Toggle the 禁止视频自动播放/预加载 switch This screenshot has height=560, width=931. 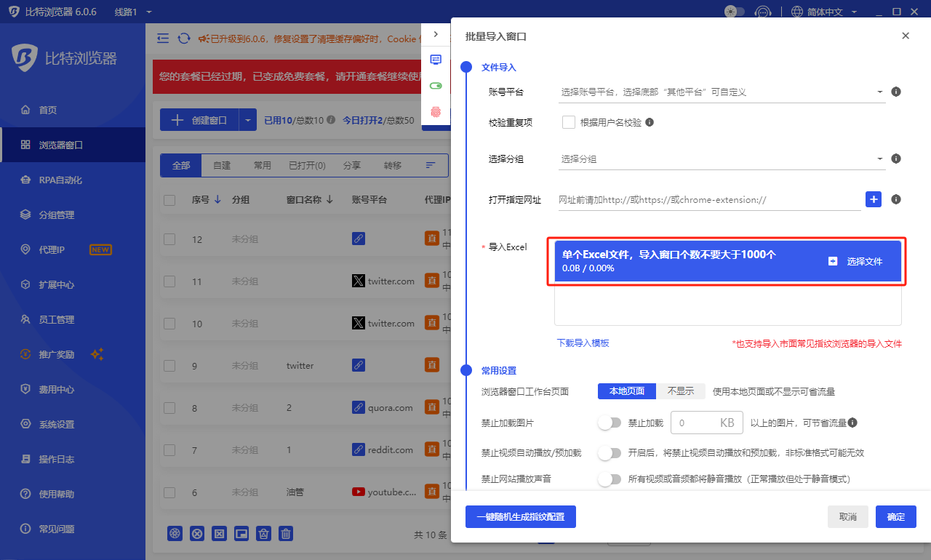pyautogui.click(x=610, y=452)
